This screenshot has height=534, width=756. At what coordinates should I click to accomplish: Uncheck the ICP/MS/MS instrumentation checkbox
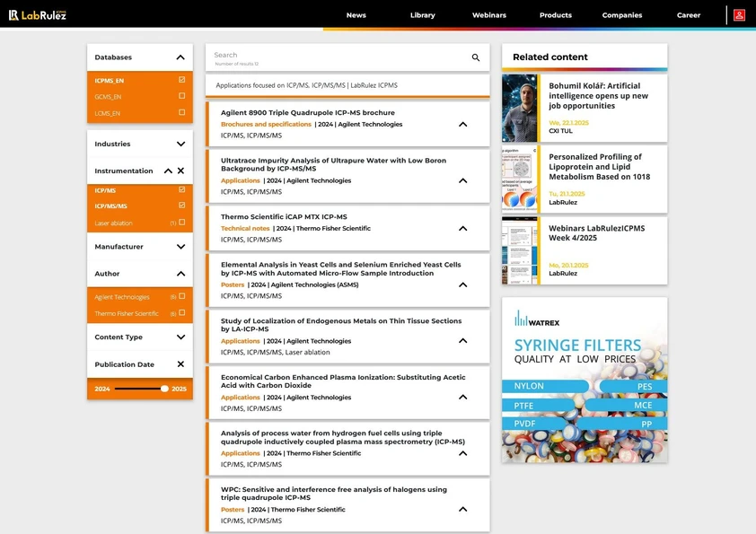(x=181, y=206)
